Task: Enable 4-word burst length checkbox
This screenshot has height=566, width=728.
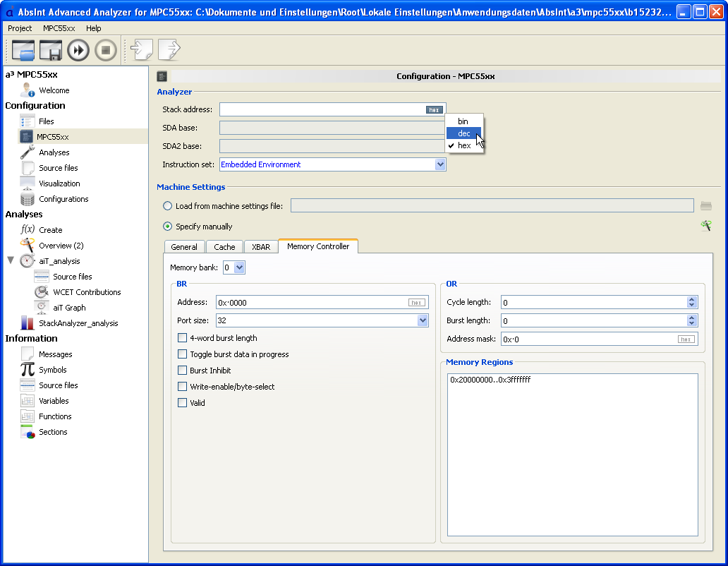Action: point(183,338)
